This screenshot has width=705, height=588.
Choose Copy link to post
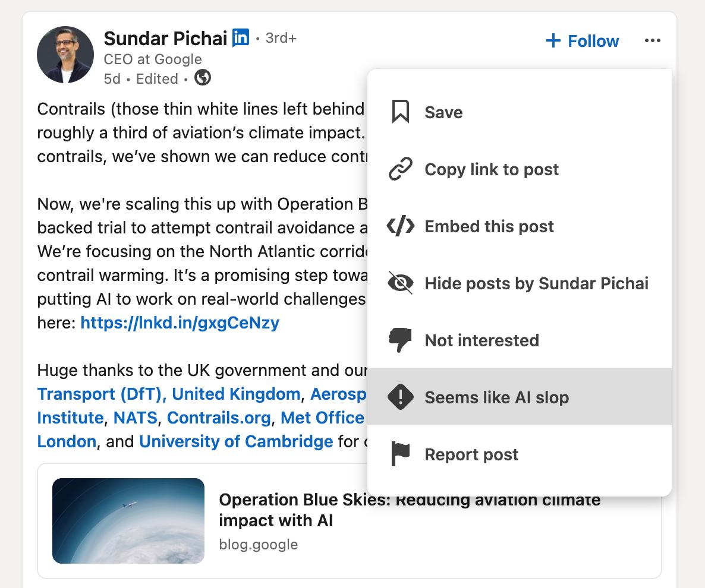click(x=520, y=169)
